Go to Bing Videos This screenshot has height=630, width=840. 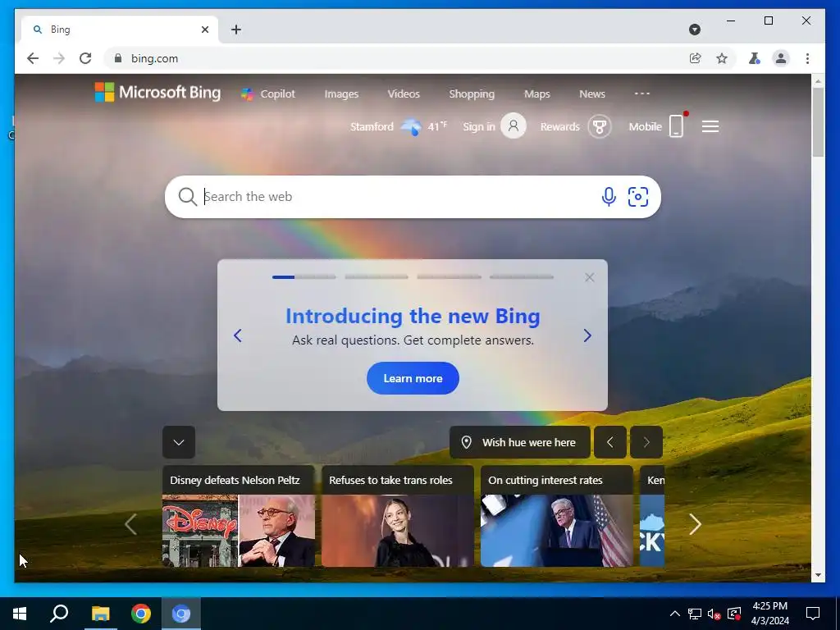pyautogui.click(x=404, y=94)
